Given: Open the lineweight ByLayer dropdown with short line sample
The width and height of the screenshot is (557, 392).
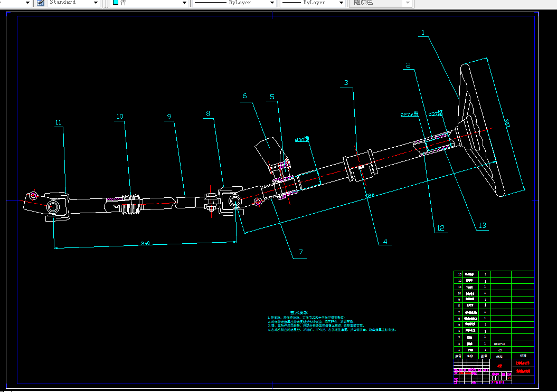Looking at the screenshot, I should (x=342, y=3).
